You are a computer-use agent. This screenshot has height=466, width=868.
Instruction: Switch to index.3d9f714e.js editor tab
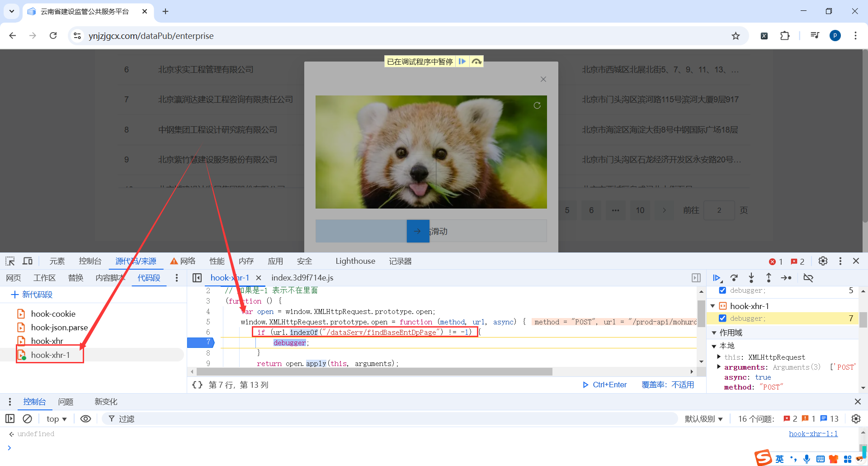tap(302, 278)
